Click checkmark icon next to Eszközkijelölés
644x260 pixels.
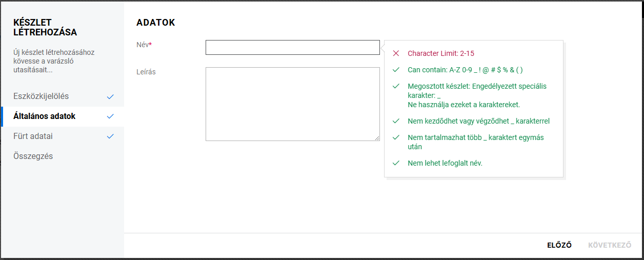coord(110,96)
